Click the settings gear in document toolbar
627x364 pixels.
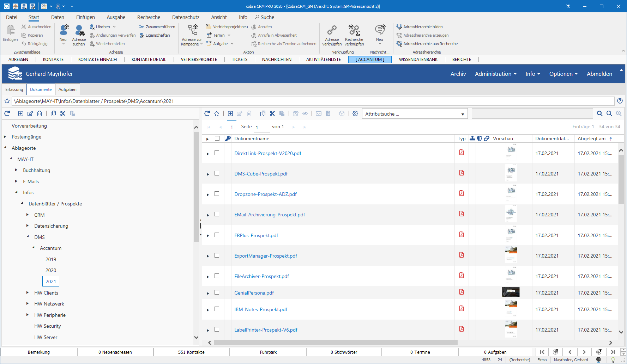coord(355,113)
